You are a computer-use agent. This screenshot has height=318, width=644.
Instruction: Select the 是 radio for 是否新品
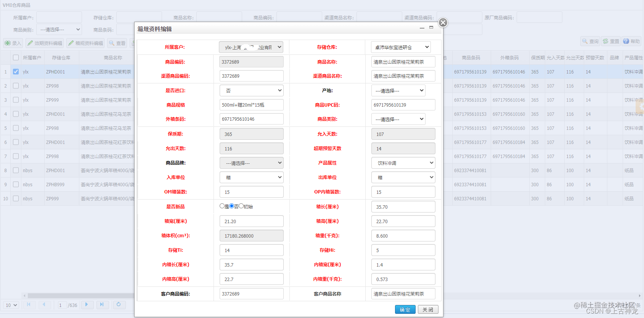[222, 206]
